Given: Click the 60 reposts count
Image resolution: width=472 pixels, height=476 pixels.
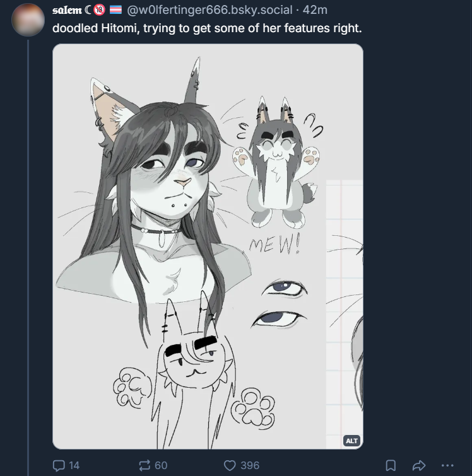Looking at the screenshot, I should (x=161, y=465).
